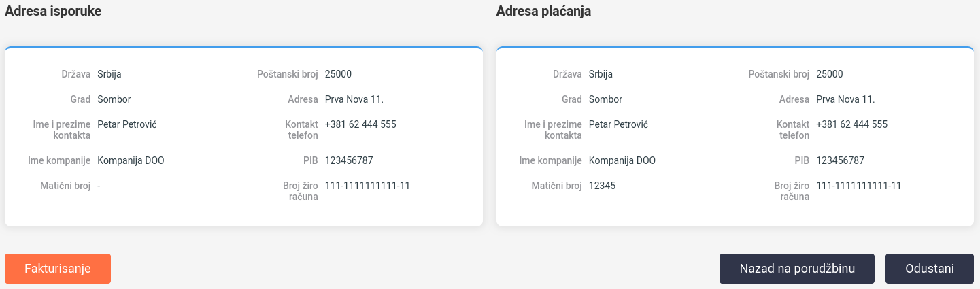Click the Fakturisanje button

(58, 269)
